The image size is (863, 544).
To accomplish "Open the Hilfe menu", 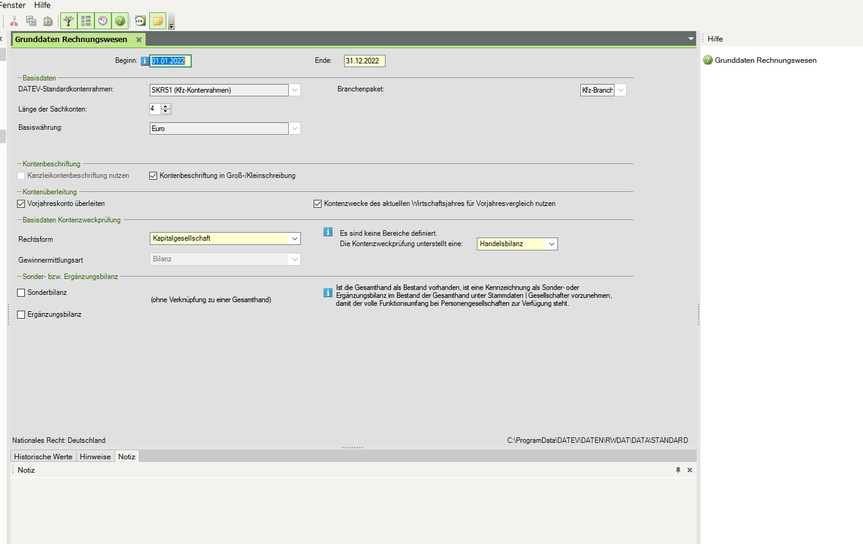I will [x=42, y=5].
